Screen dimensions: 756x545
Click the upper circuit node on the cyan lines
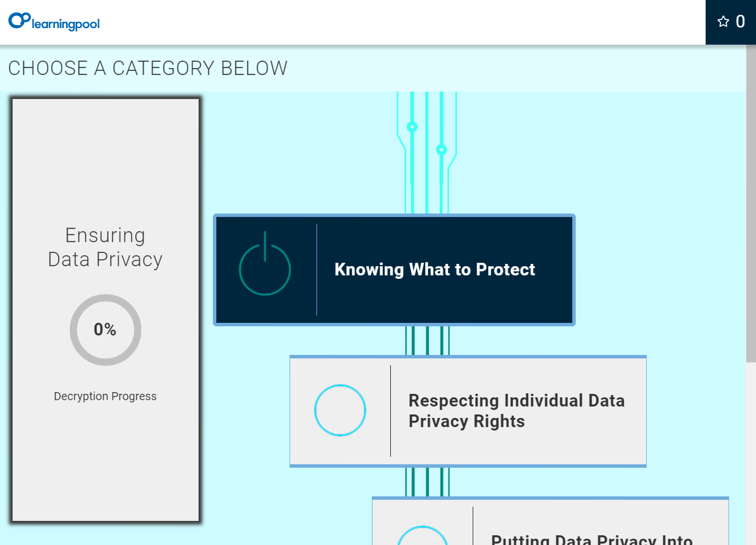412,127
